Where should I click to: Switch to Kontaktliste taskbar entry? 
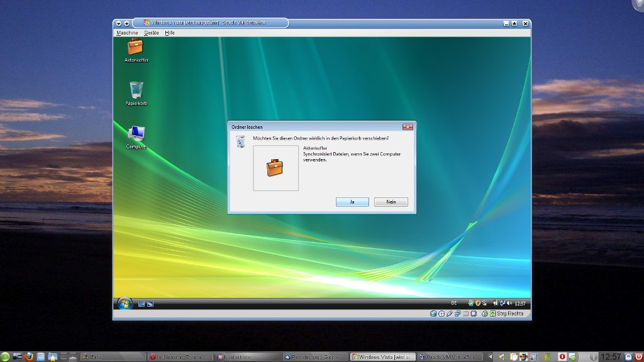pyautogui.click(x=248, y=357)
